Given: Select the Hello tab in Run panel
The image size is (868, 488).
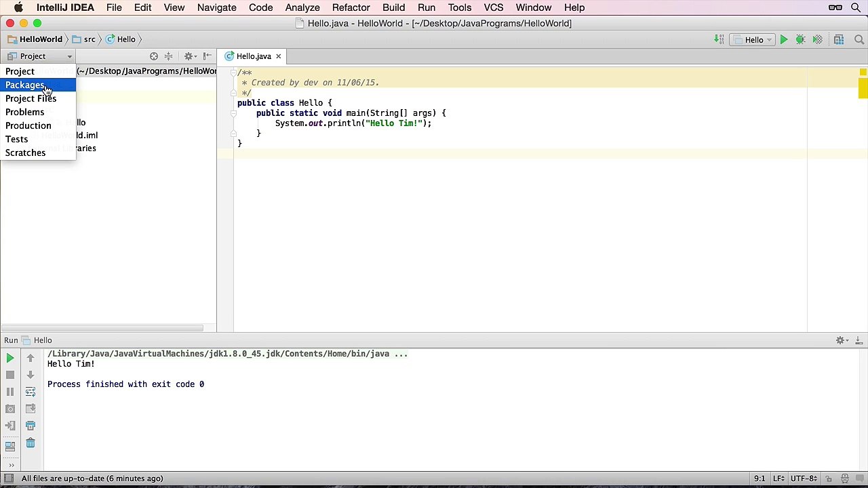Looking at the screenshot, I should [x=37, y=340].
